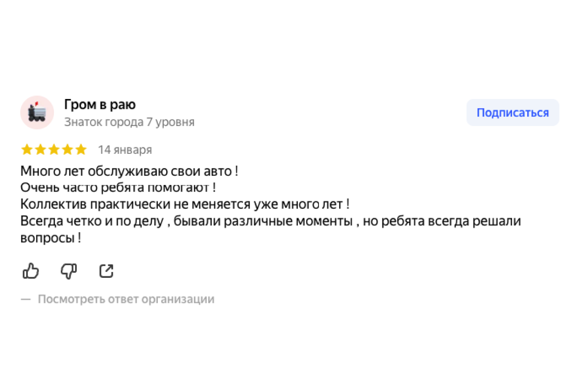Viewport: 588px width, 392px height.
Task: Click the first rating star
Action: point(27,149)
